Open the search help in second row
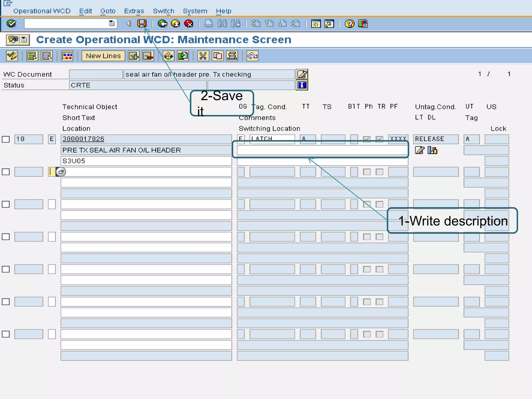 point(61,172)
